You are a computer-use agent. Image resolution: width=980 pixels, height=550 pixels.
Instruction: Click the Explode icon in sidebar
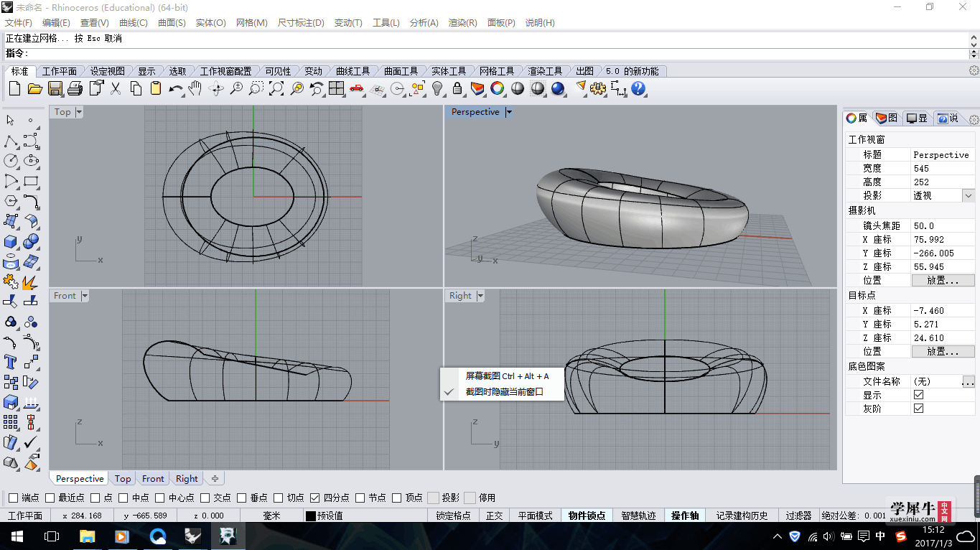pyautogui.click(x=31, y=281)
